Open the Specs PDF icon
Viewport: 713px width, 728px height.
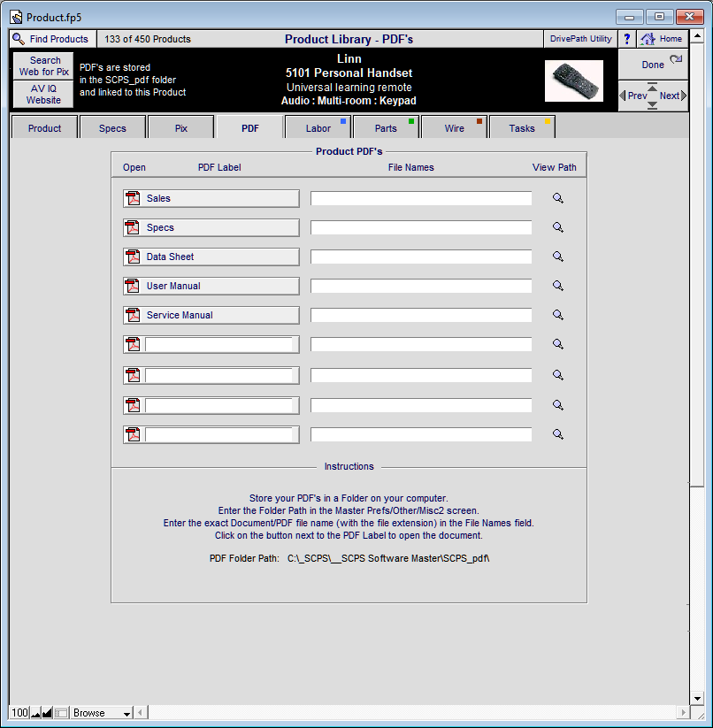coord(134,227)
